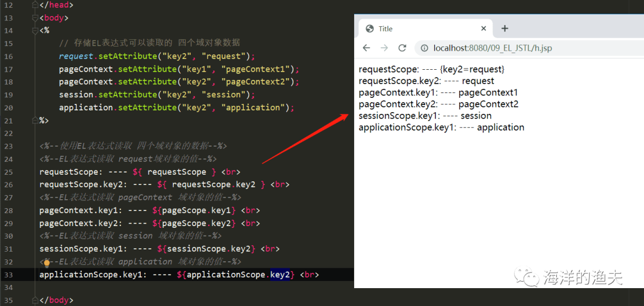Click browser output 'pageContext.key2: ---- pageContext2'
The width and height of the screenshot is (644, 306).
click(439, 104)
